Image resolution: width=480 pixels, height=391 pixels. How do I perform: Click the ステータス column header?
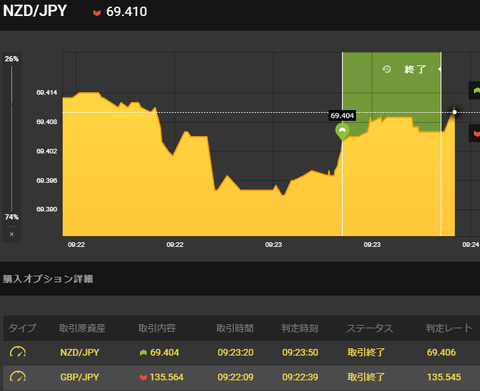tap(370, 328)
